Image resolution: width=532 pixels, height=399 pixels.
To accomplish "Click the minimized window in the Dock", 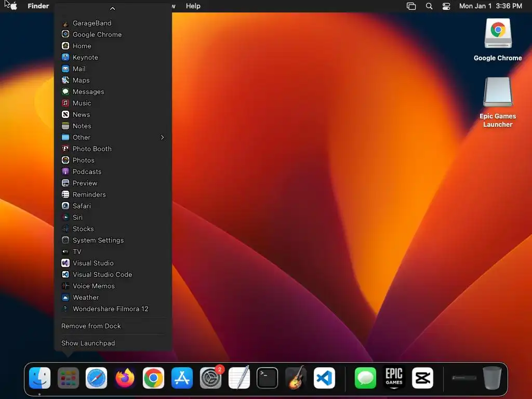I will 464,378.
